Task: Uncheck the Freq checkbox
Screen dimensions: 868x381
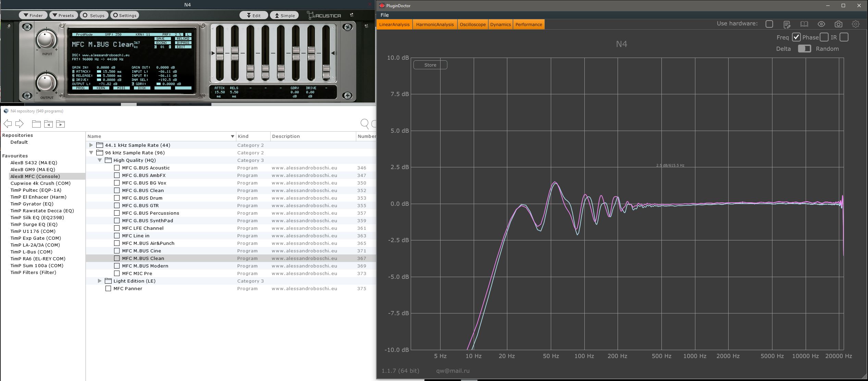Action: coord(796,37)
